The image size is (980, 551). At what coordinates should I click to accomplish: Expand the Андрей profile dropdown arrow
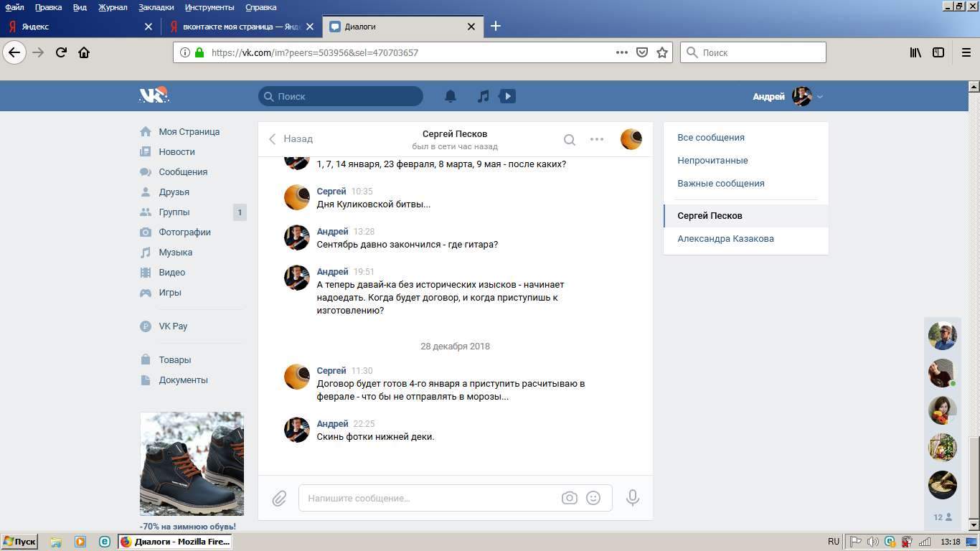[x=820, y=97]
